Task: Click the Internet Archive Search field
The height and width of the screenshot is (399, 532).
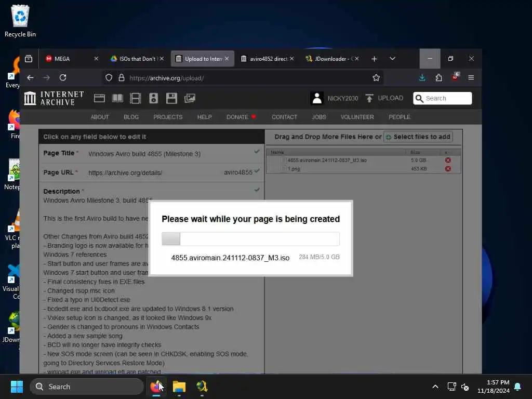Action: point(443,98)
